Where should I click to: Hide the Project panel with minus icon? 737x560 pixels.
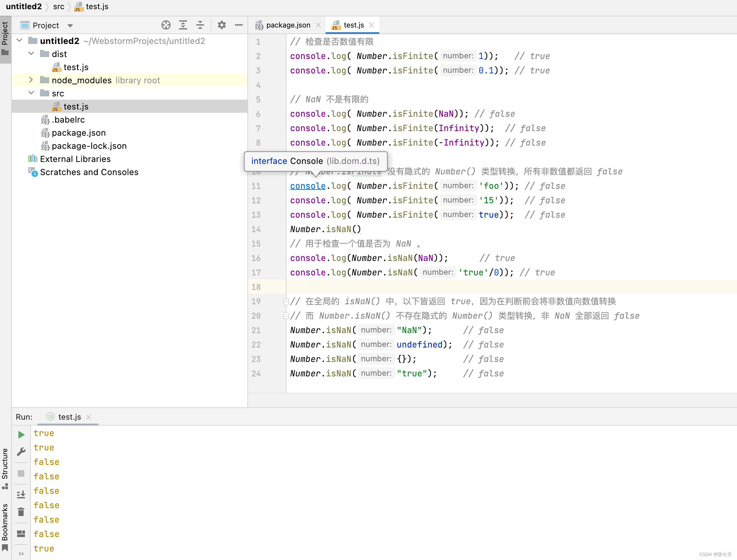click(x=239, y=25)
